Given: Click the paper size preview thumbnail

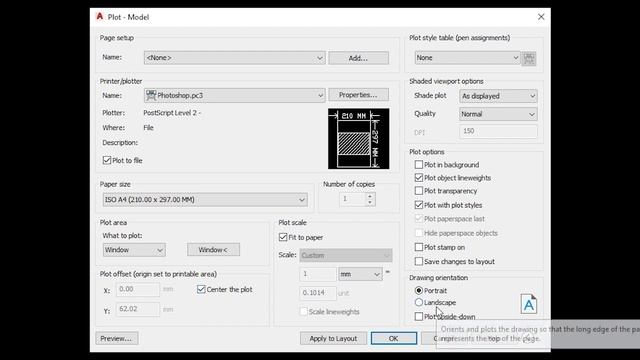Looking at the screenshot, I should (x=358, y=138).
